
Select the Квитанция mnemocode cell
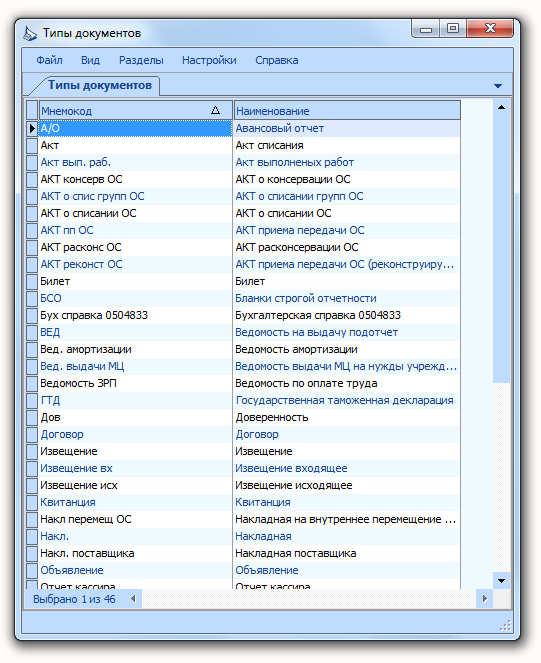[68, 502]
